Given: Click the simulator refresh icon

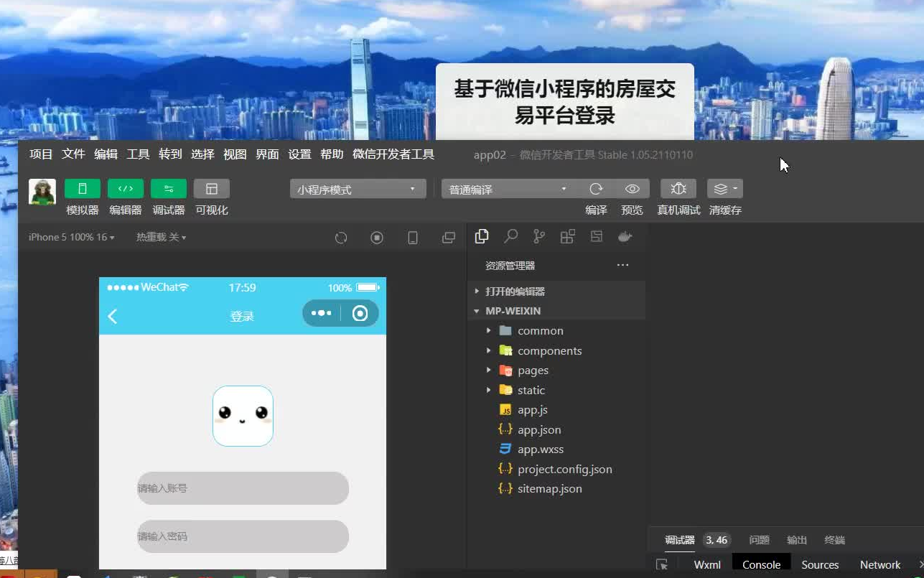Looking at the screenshot, I should 340,237.
